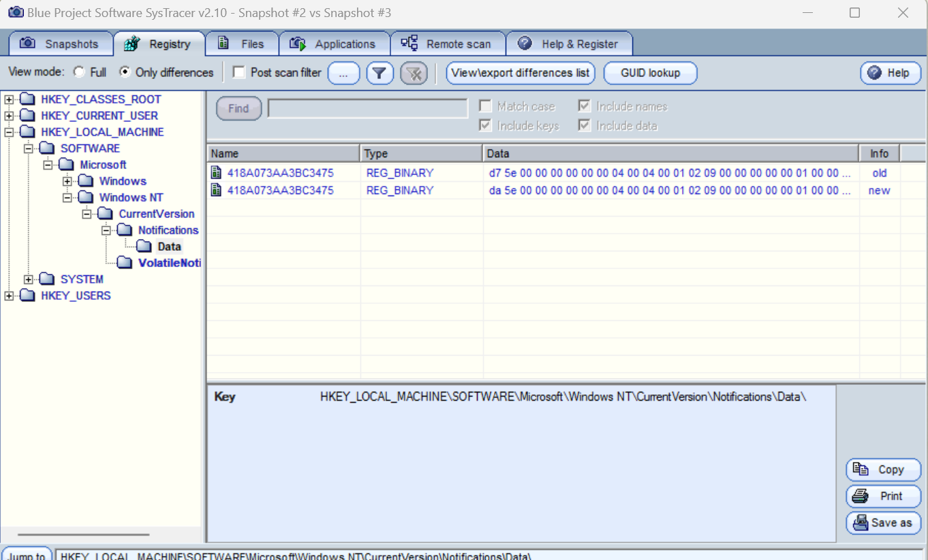
Task: Click the SysTracer camera title bar icon
Action: (x=15, y=12)
